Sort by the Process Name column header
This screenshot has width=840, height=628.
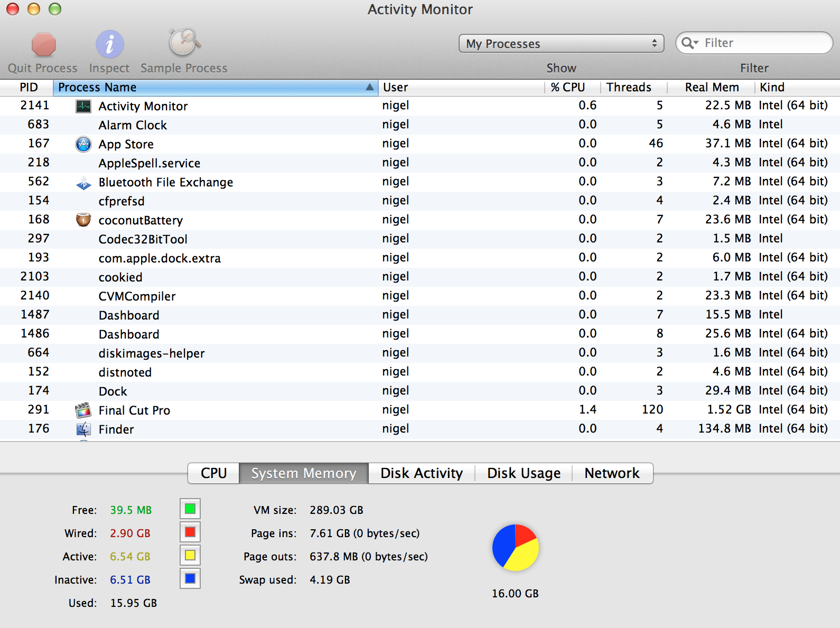tap(216, 87)
